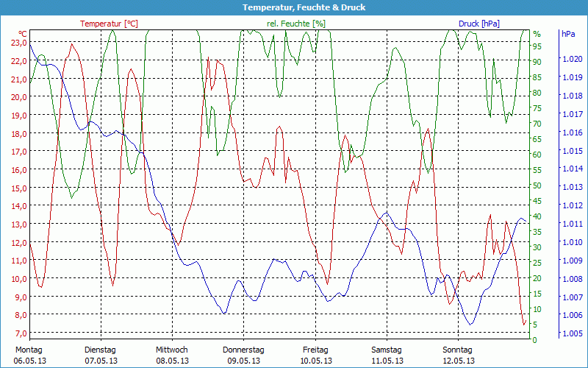The width and height of the screenshot is (588, 368).
Task: Click the 95 humidity axis value
Action: coord(537,46)
